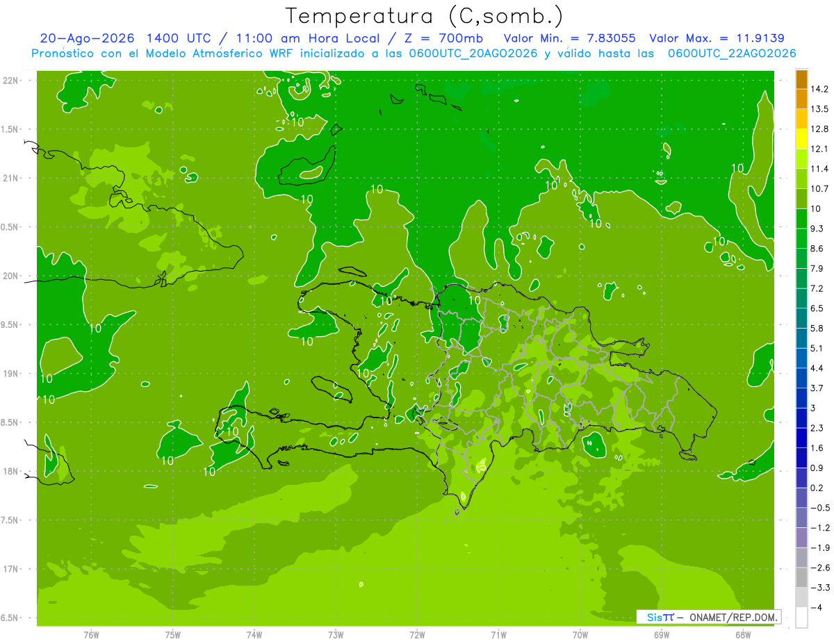The image size is (834, 644).
Task: Click the 69W longitude axis label
Action: click(662, 634)
